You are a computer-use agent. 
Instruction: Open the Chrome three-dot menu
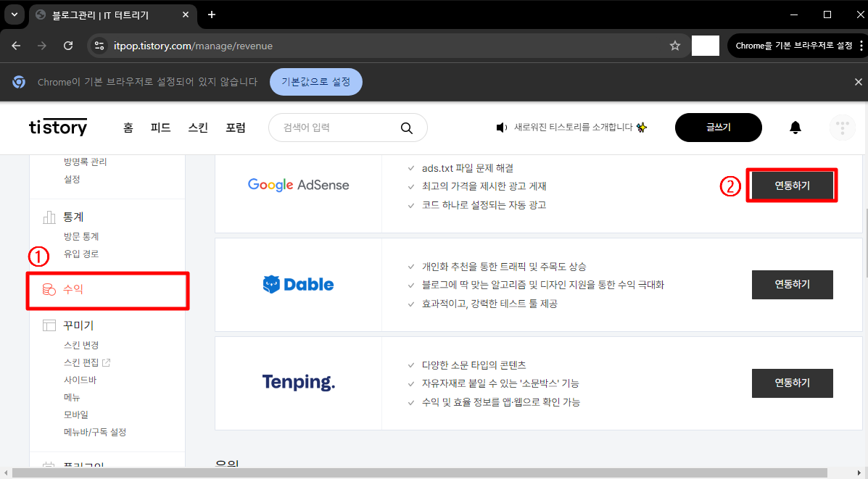click(861, 46)
